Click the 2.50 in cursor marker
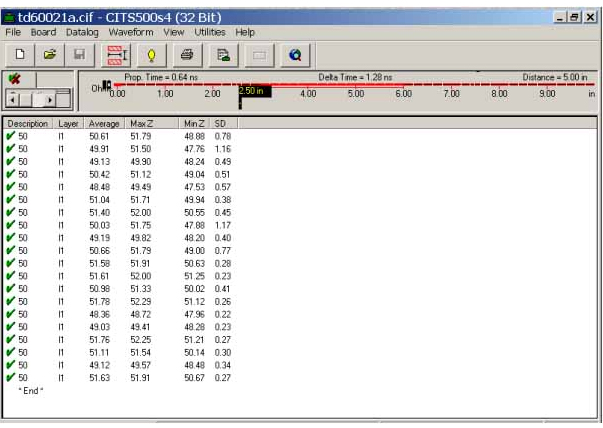Image resolution: width=603 pixels, height=428 pixels. [x=250, y=92]
